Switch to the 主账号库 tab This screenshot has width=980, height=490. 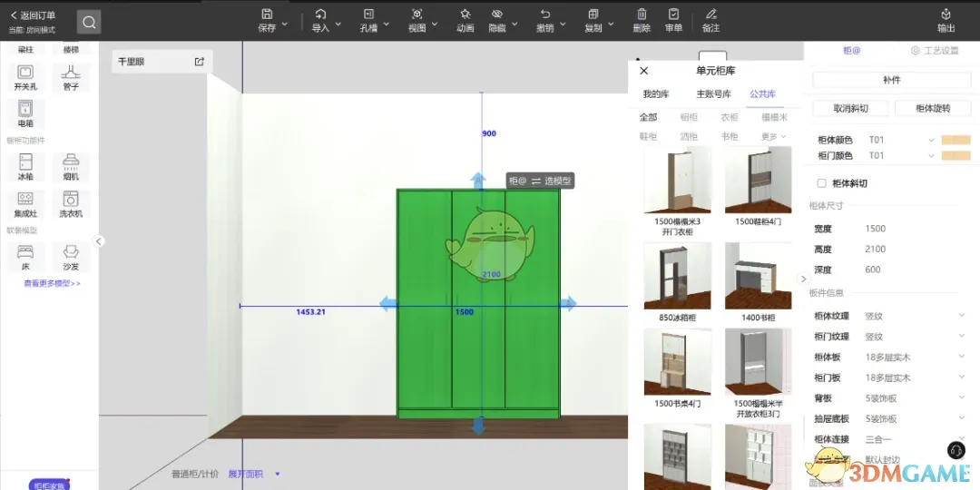(714, 94)
